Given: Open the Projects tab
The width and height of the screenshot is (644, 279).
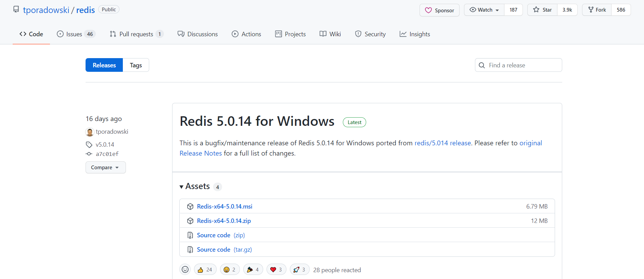Looking at the screenshot, I should (291, 34).
